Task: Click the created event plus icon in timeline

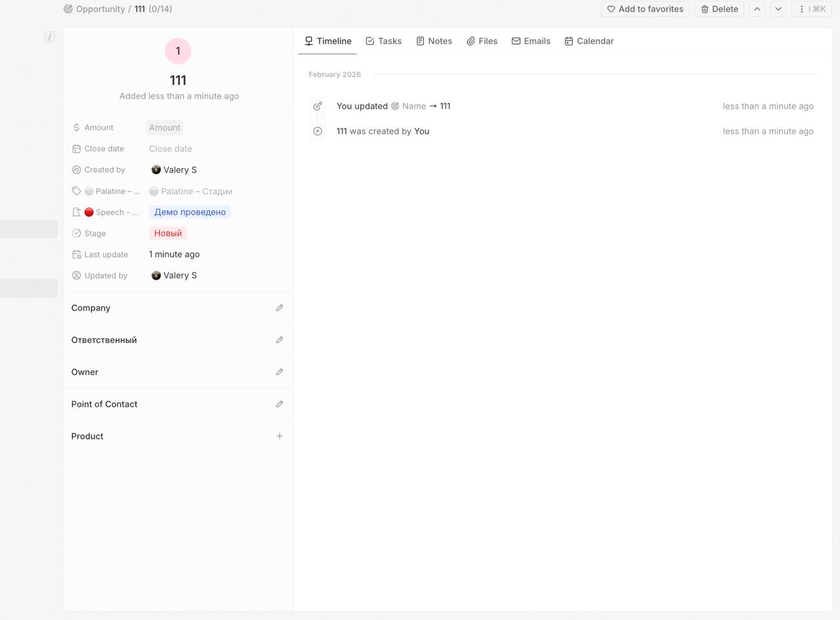Action: click(x=318, y=131)
